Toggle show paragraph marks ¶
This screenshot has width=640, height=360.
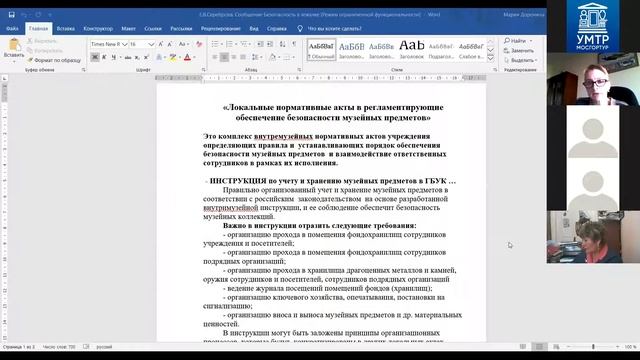coord(294,44)
